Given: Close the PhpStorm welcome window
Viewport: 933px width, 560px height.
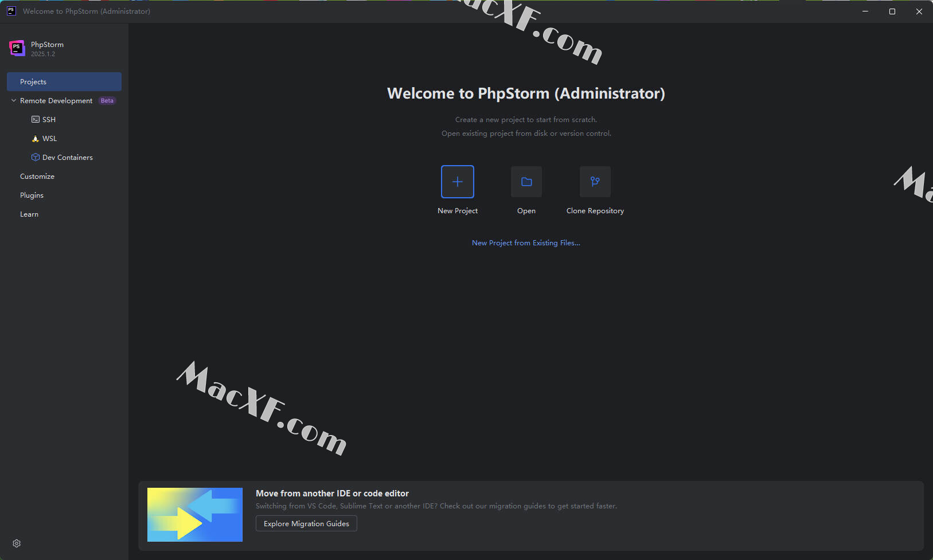Looking at the screenshot, I should click(x=919, y=11).
